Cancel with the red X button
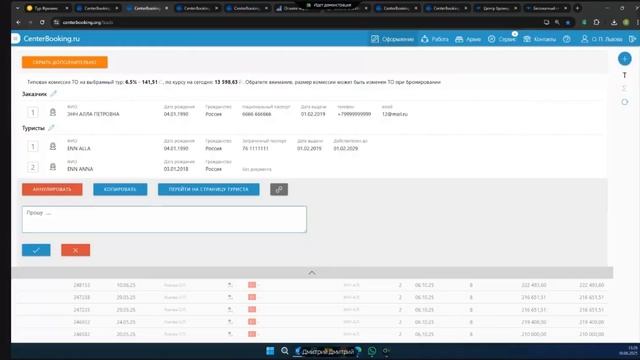This screenshot has height=360, width=640. (76, 250)
